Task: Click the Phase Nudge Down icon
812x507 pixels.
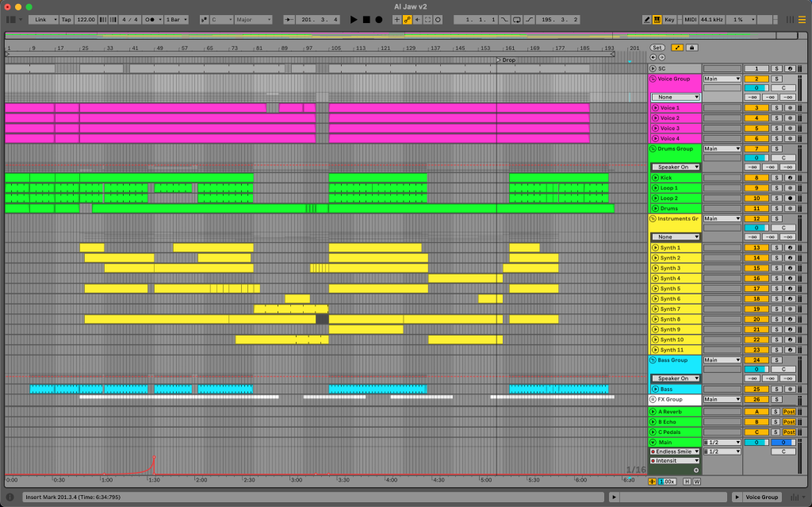Action: [x=103, y=20]
